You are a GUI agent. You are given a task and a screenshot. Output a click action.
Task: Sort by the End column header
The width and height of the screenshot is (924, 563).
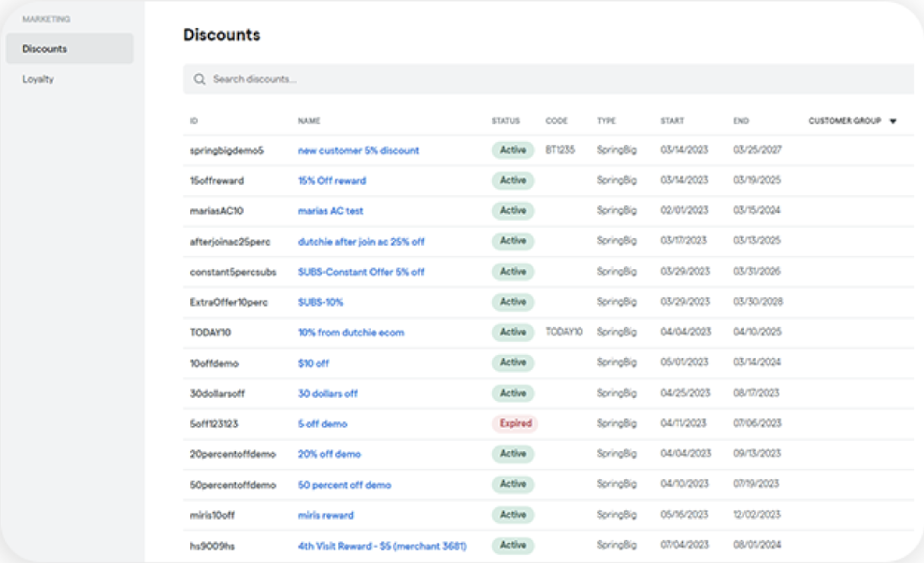click(x=741, y=121)
